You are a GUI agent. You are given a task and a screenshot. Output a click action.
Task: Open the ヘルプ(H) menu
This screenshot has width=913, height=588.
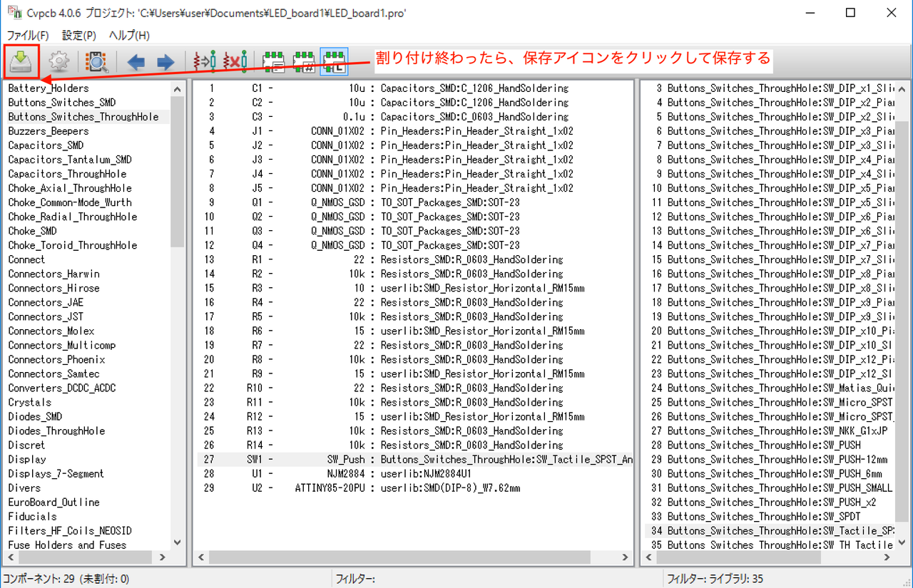(x=129, y=35)
